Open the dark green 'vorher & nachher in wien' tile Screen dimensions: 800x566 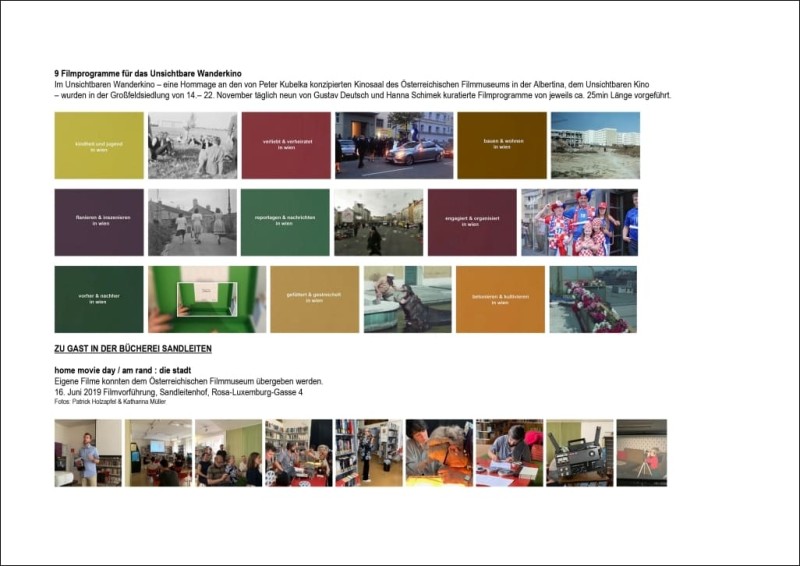click(99, 300)
